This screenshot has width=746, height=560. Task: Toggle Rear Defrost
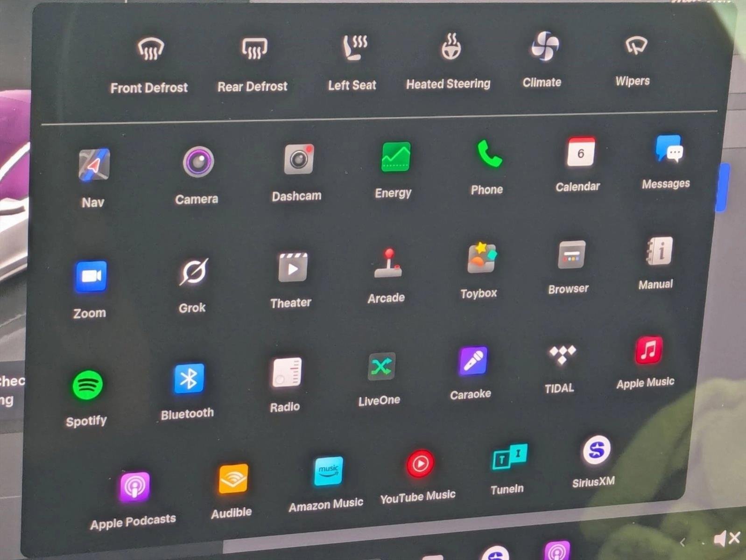(254, 48)
